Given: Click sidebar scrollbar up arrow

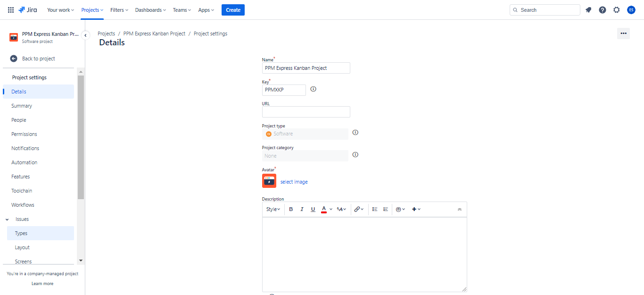Looking at the screenshot, I should [81, 72].
